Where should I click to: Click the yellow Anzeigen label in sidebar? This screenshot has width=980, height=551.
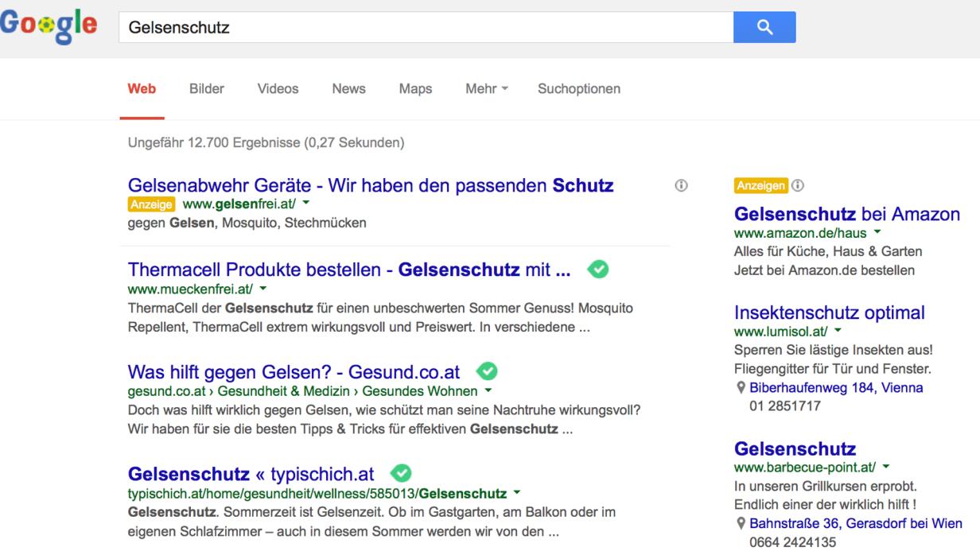click(x=761, y=186)
